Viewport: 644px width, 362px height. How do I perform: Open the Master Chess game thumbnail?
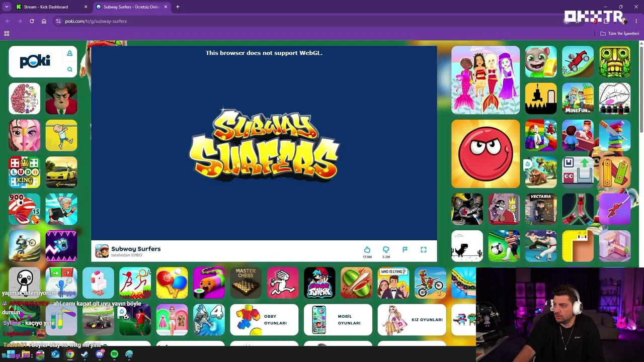[x=246, y=283]
